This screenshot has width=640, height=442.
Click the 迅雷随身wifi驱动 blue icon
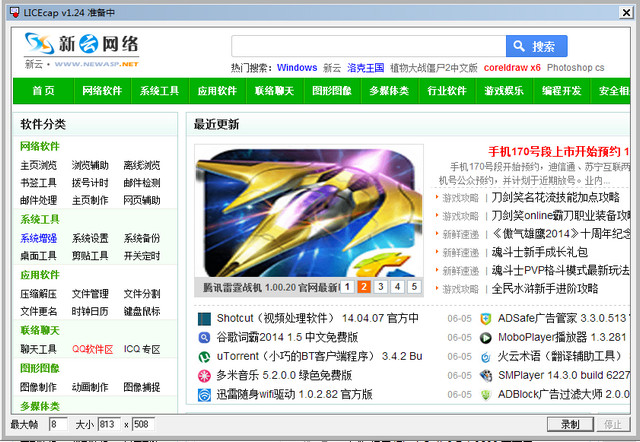(204, 395)
